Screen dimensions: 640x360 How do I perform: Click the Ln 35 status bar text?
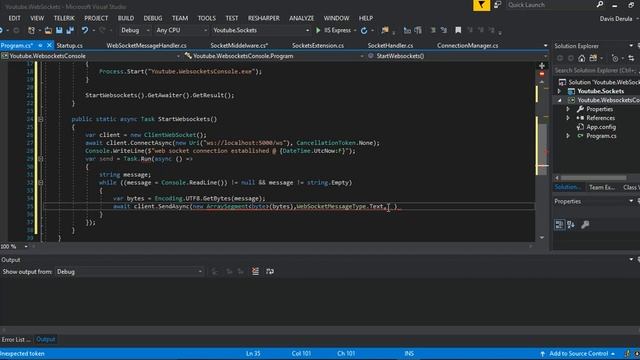pyautogui.click(x=253, y=353)
